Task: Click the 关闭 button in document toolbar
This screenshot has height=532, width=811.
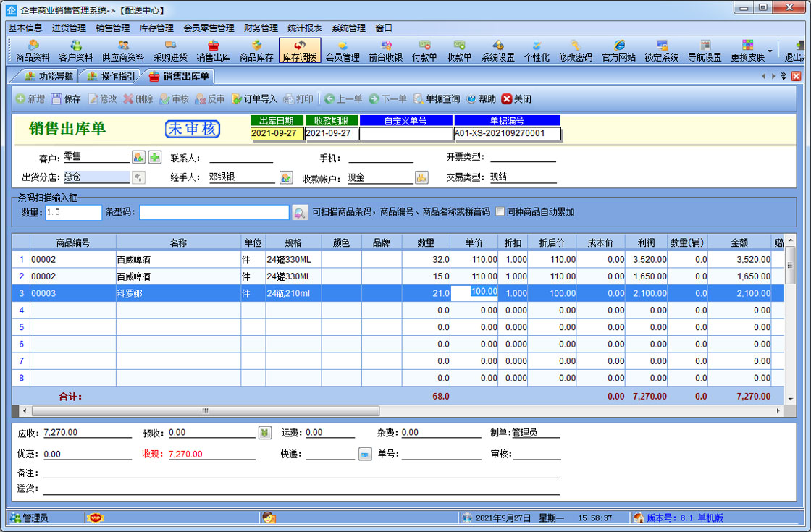Action: pos(516,99)
